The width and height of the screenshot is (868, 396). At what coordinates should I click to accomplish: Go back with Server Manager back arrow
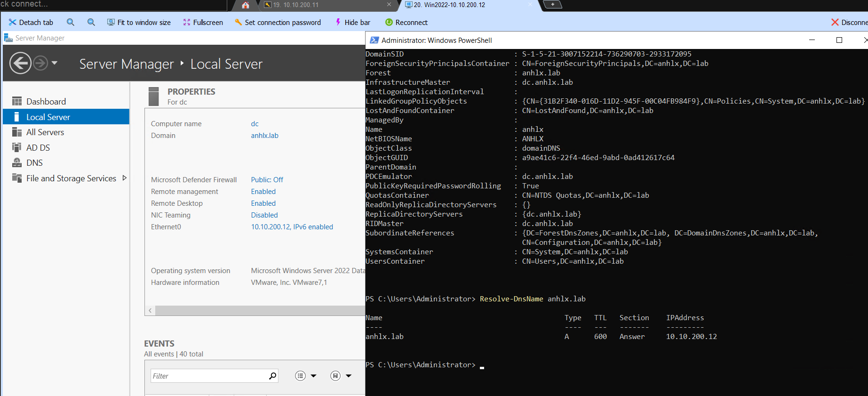(x=21, y=63)
